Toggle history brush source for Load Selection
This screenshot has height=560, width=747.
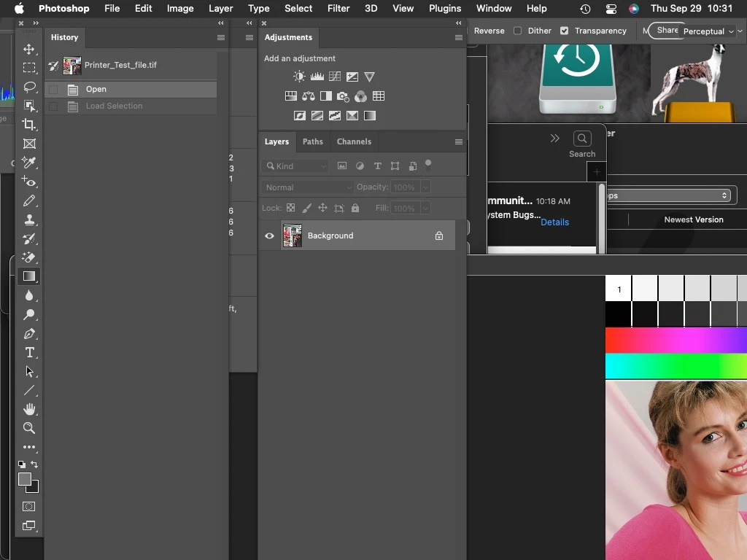53,106
